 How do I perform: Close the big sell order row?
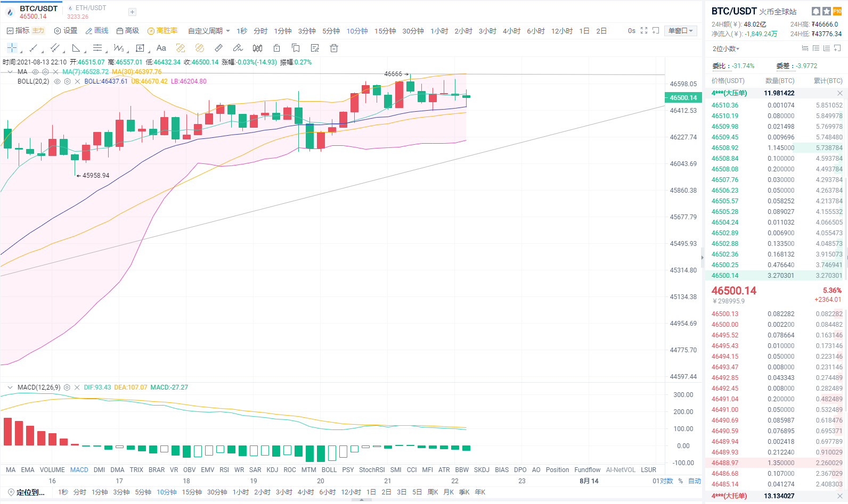(840, 93)
